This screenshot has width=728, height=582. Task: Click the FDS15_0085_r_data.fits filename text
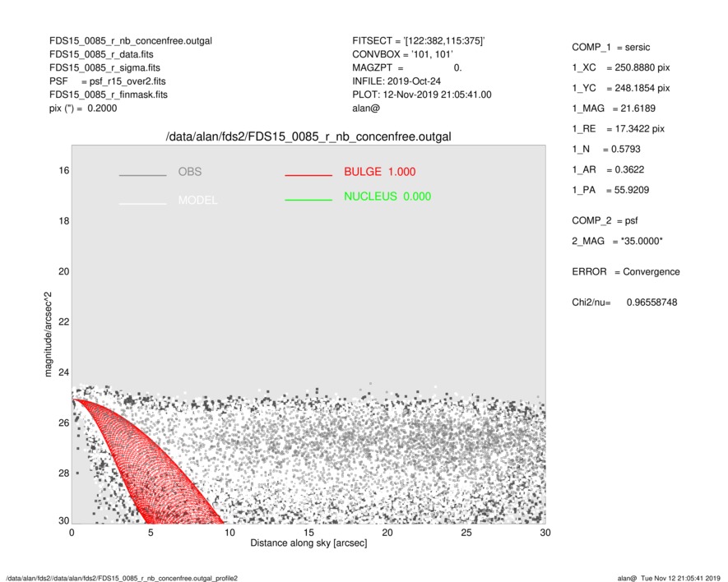108,54
